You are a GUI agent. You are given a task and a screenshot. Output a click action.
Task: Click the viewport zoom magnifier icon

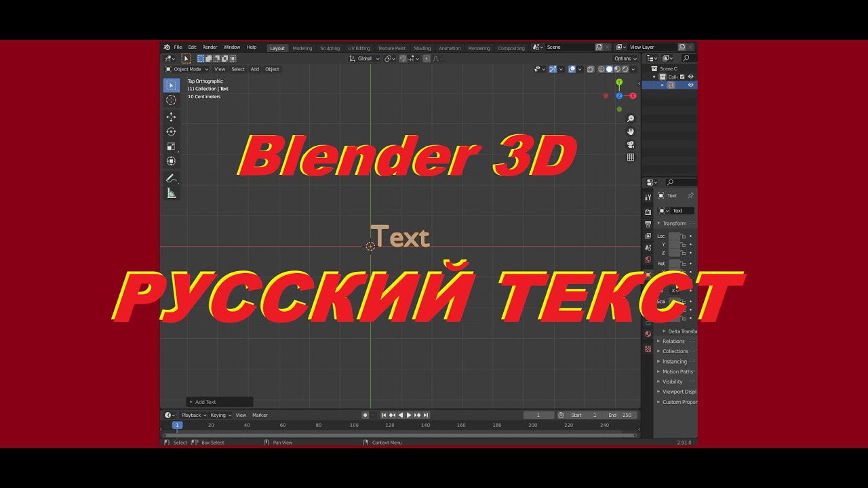click(x=631, y=119)
